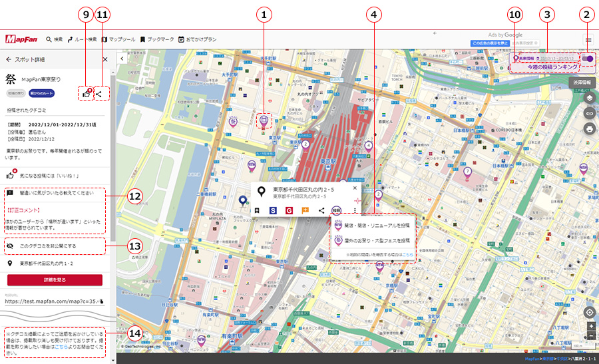The height and width of the screenshot is (364, 599).
Task: Click the 祭 festival pin near 大手町
Action: click(233, 121)
